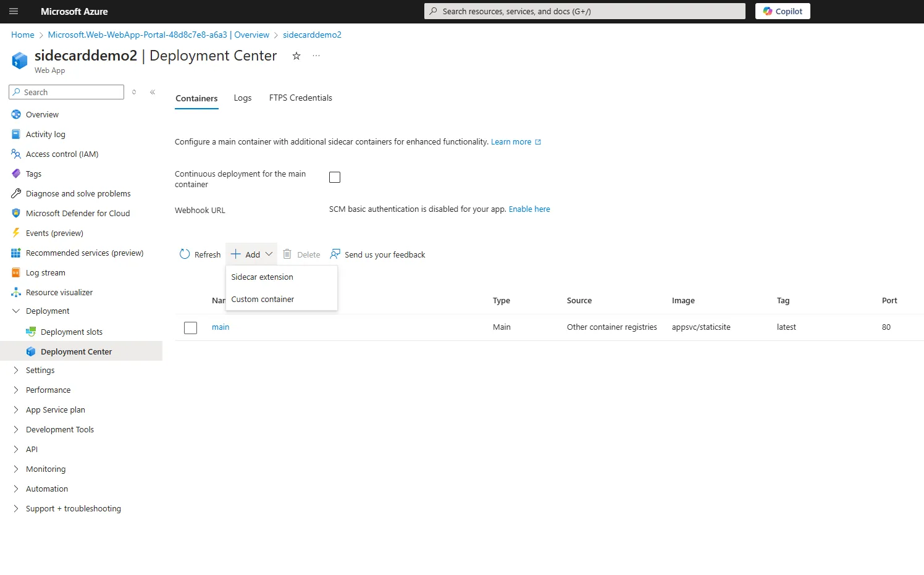Open sidecarddemo2 breadcrumb link
Viewport: 924px width, 575px height.
pos(312,35)
